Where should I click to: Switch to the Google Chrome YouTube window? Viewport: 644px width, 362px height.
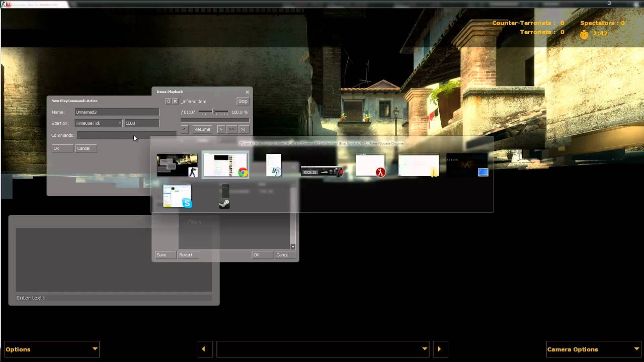(225, 165)
